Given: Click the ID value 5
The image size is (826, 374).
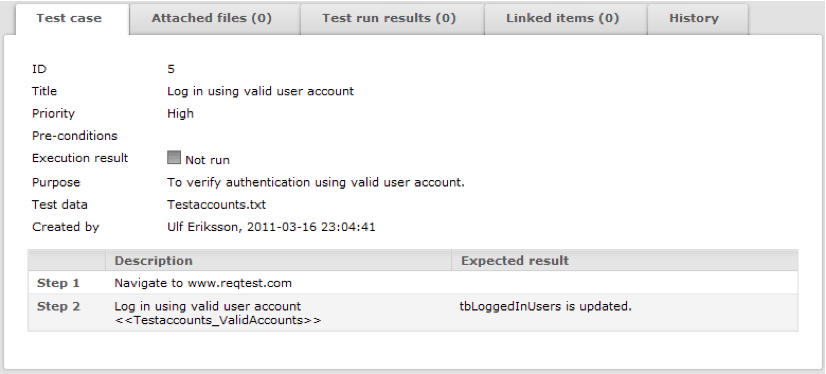Looking at the screenshot, I should click(x=171, y=68).
